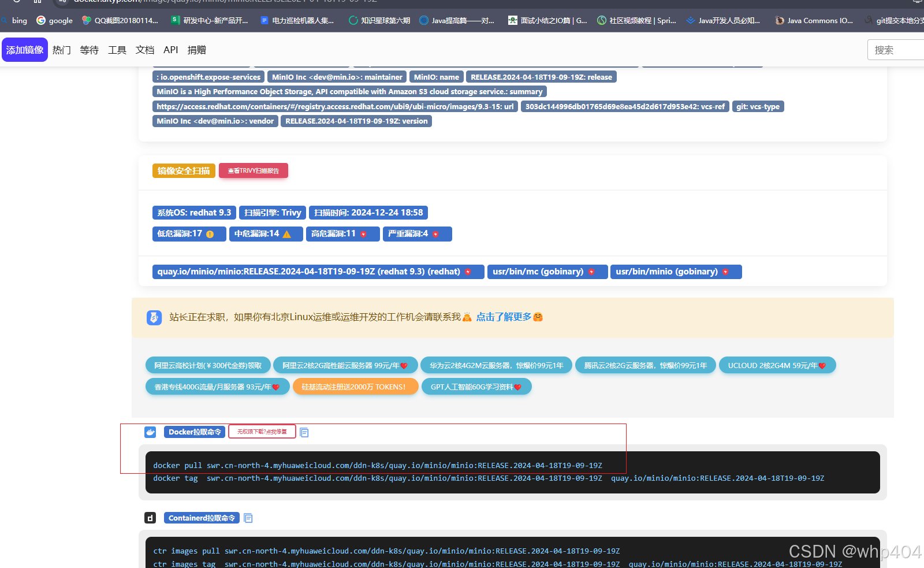Open the 香港专线400G流量/月服务器 promo
The width and height of the screenshot is (924, 568).
pos(218,387)
